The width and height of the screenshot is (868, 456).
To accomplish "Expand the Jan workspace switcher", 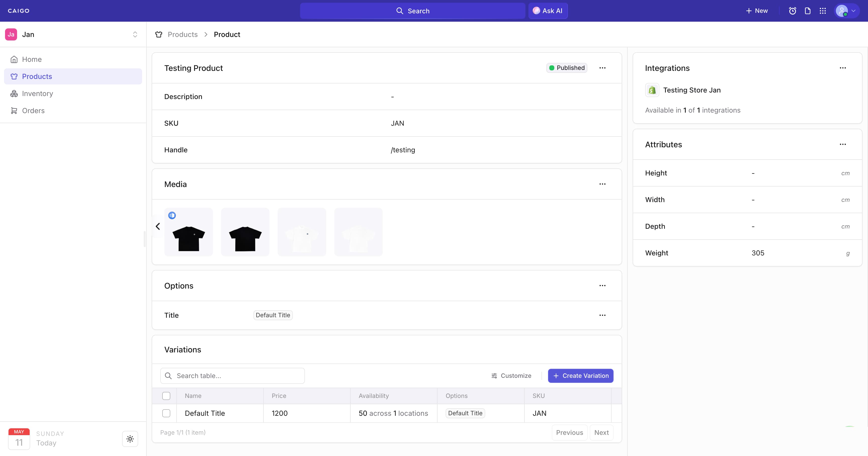I will (x=135, y=34).
